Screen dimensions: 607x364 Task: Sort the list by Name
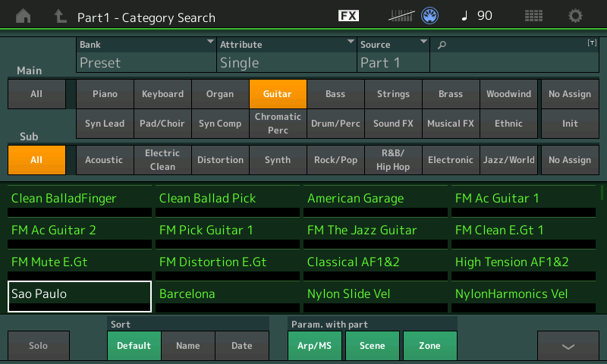coord(187,346)
